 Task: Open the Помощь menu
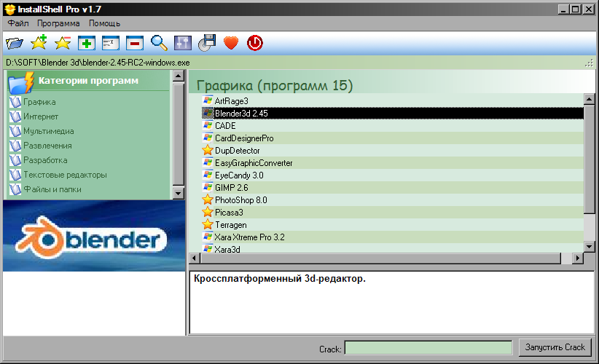tap(105, 23)
